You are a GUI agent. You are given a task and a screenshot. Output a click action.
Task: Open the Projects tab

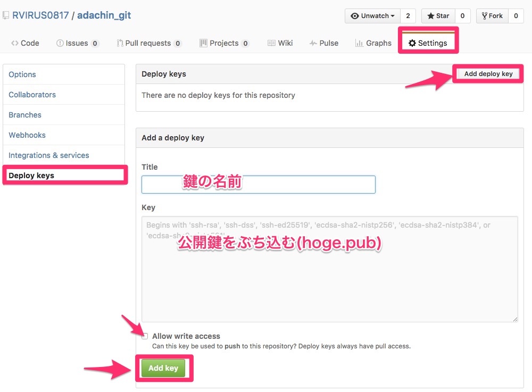(x=225, y=43)
